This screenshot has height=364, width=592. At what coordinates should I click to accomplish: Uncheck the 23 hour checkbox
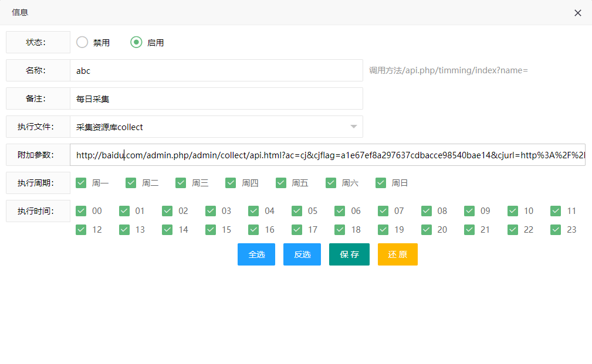point(556,230)
